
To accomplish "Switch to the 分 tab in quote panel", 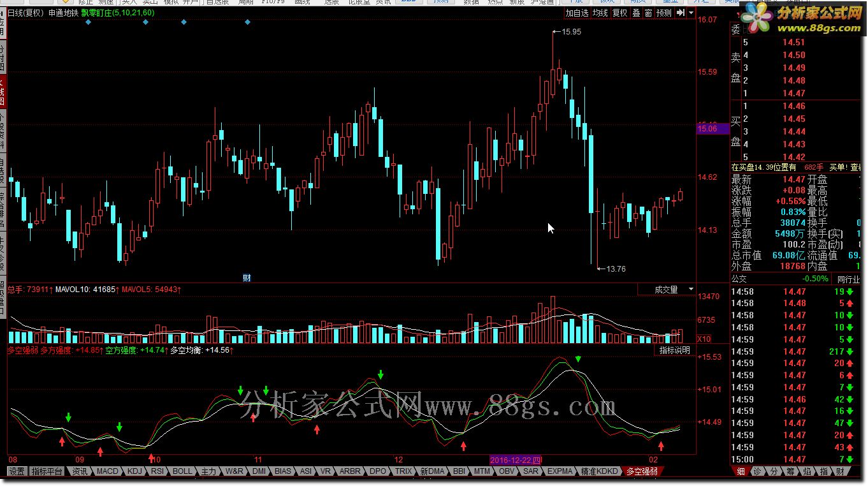I will 774,471.
